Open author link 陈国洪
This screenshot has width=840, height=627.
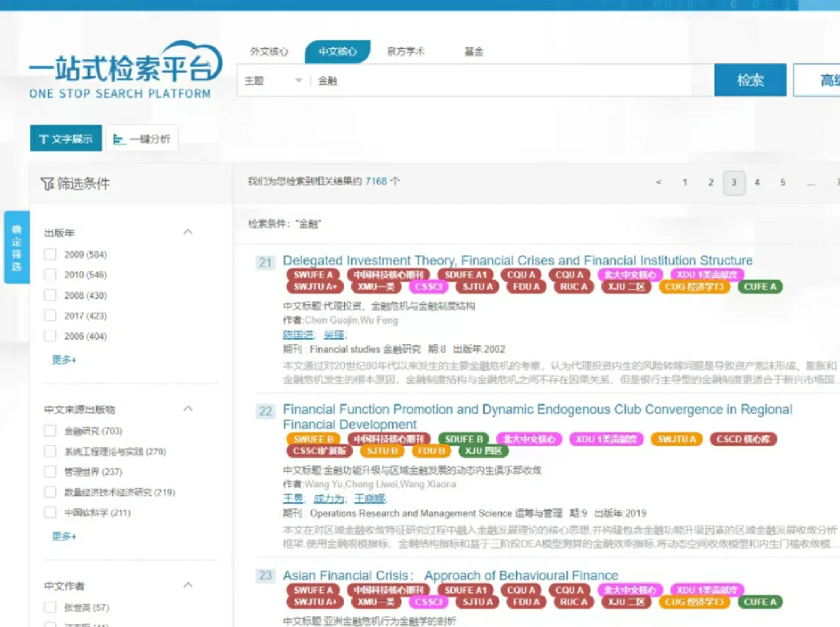click(299, 335)
